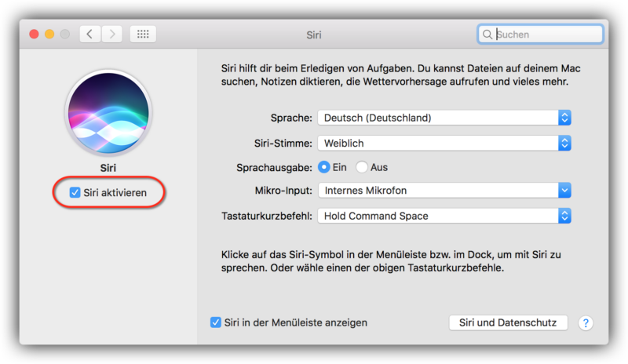Untick the Siri aktivieren checkbox
This screenshot has width=628, height=364.
(x=75, y=193)
